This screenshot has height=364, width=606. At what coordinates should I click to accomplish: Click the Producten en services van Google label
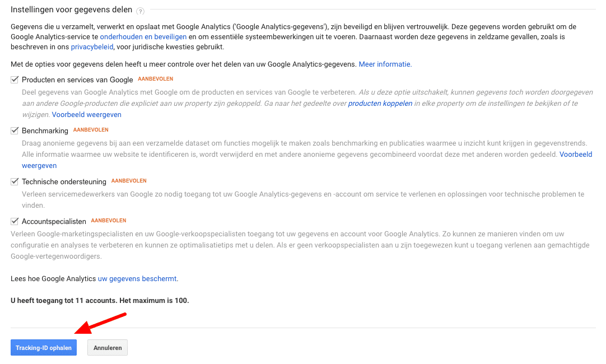pos(77,80)
